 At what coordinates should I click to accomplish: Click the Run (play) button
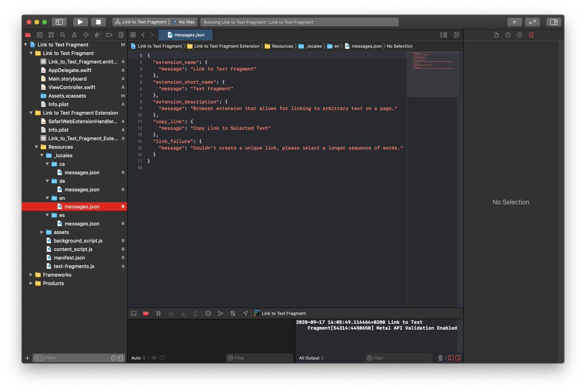point(80,22)
